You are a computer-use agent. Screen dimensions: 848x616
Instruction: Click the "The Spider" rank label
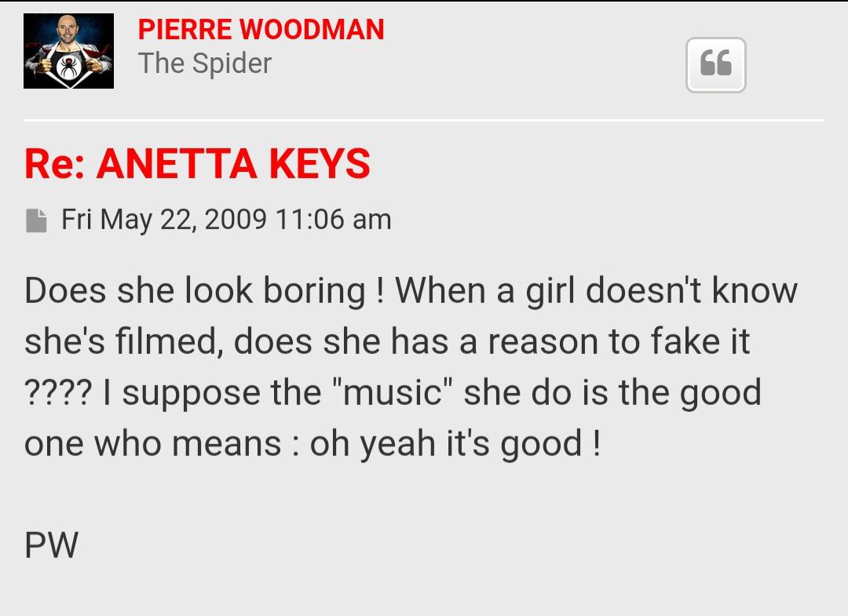pyautogui.click(x=204, y=64)
